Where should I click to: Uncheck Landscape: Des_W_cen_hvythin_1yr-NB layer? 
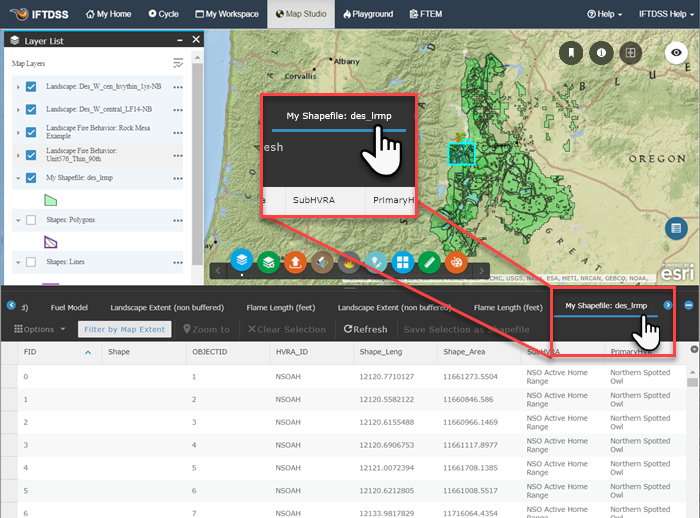point(31,87)
